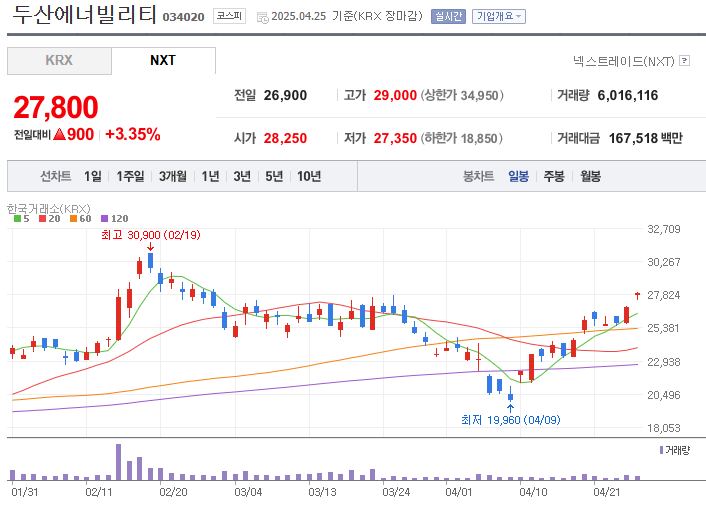Viewport: 706px width, 519px height.
Task: Show the 3년 line chart
Action: click(242, 176)
